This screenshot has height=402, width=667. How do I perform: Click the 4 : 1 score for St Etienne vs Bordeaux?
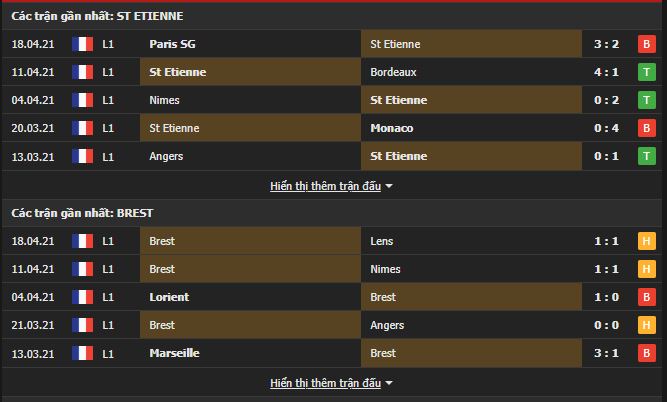tap(607, 72)
